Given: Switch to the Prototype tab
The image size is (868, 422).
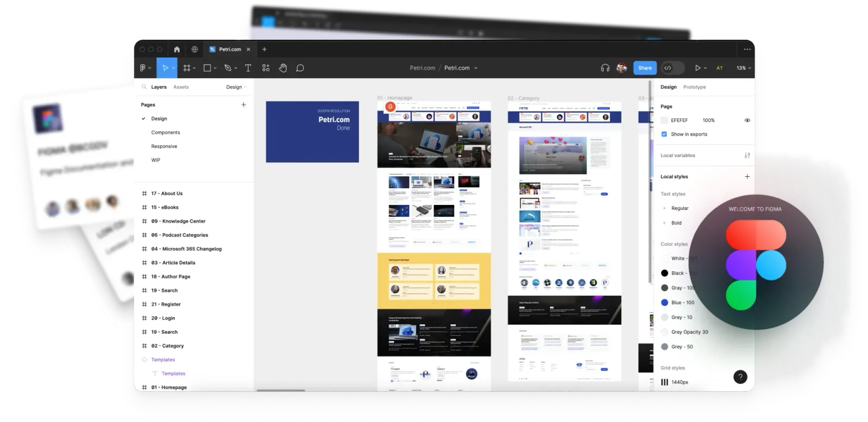Looking at the screenshot, I should (x=694, y=87).
